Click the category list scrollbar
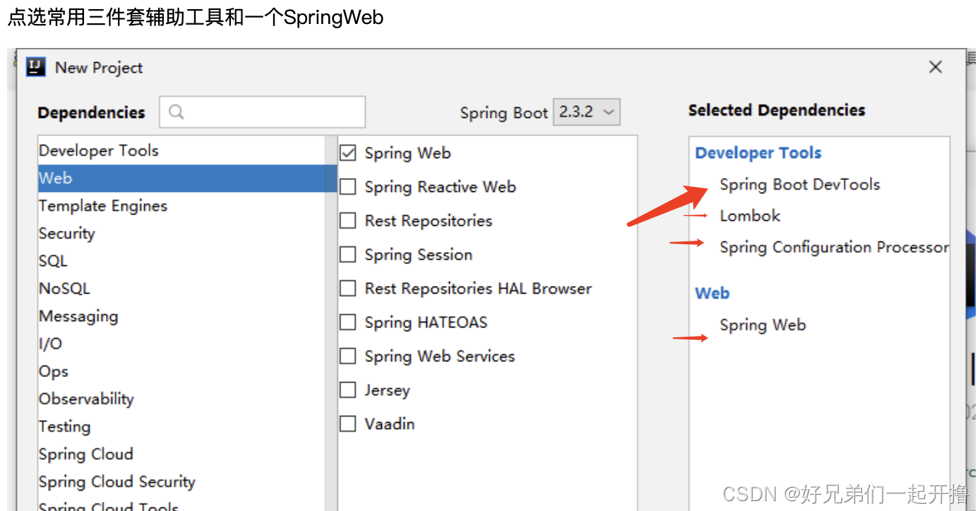The image size is (980, 511). point(331,323)
